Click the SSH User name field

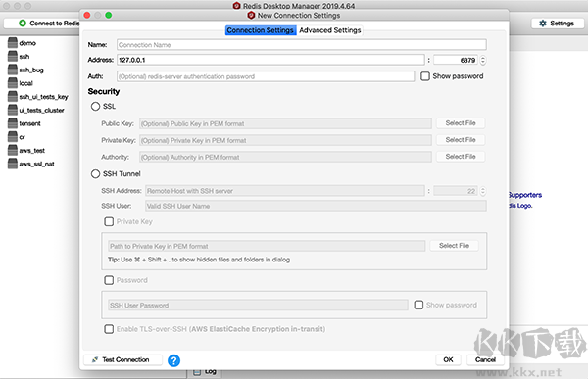[x=316, y=206]
